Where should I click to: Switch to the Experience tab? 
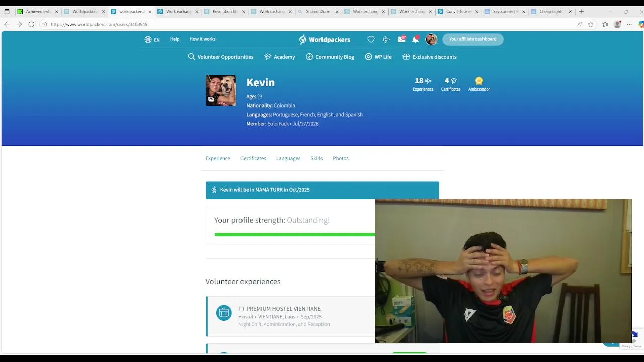pos(218,158)
